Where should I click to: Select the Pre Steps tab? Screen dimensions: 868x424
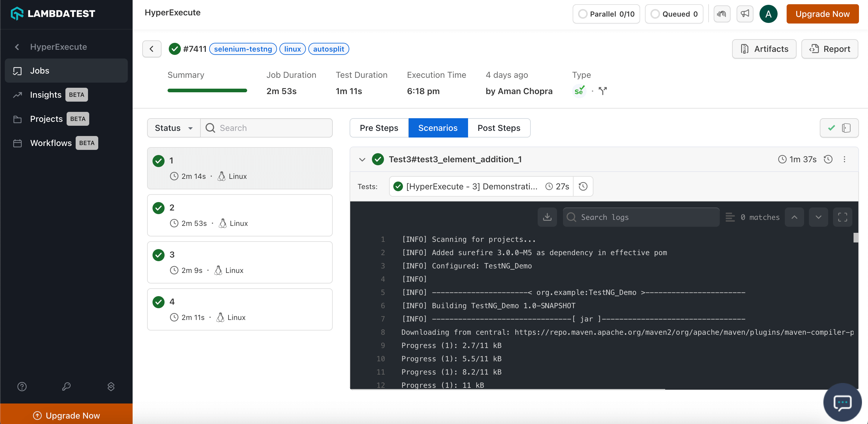[379, 128]
